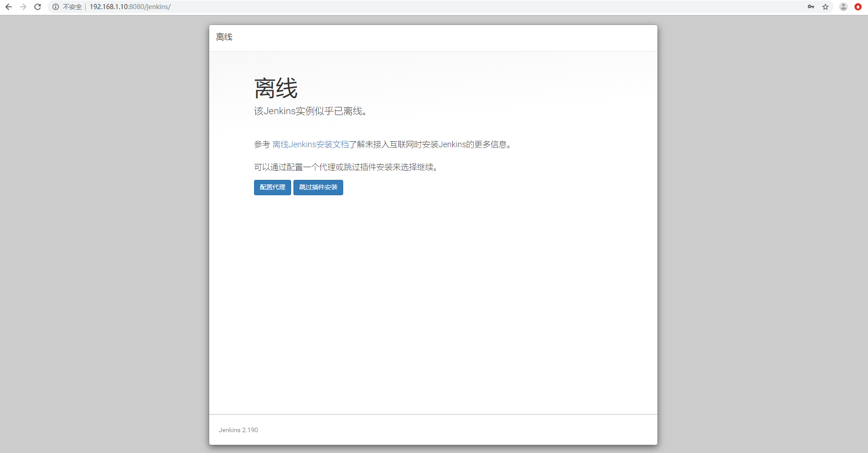Navigate back using the browser back arrow
The height and width of the screenshot is (453, 868).
click(x=8, y=7)
